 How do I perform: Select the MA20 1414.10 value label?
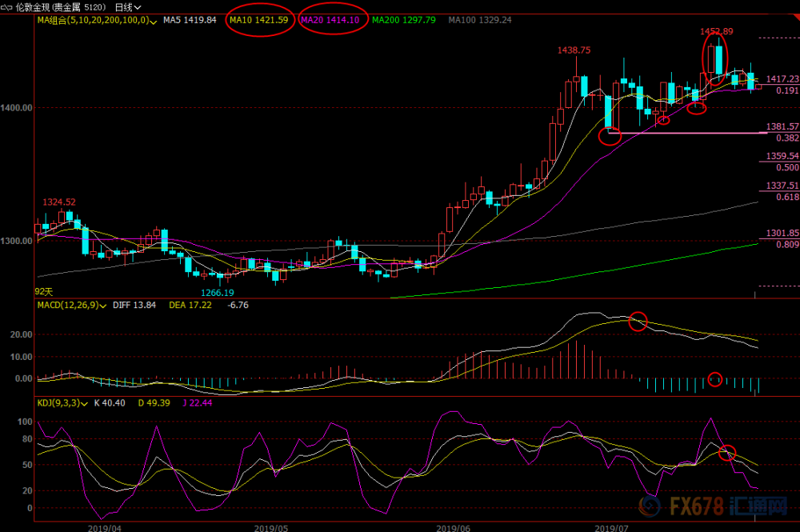330,20
